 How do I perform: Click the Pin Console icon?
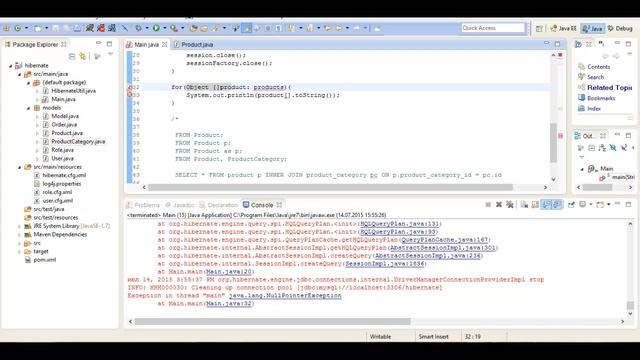571,204
